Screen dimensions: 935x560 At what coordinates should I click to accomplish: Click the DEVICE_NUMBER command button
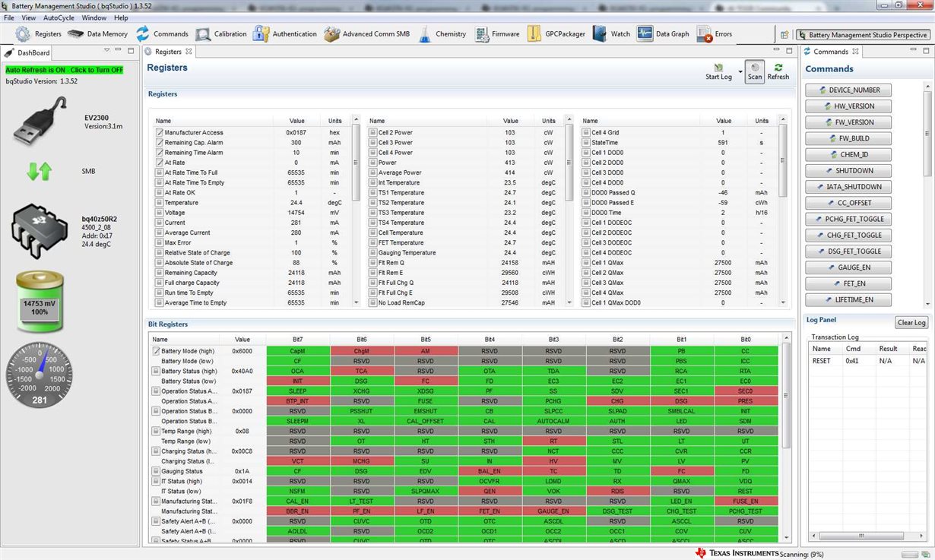pyautogui.click(x=848, y=90)
